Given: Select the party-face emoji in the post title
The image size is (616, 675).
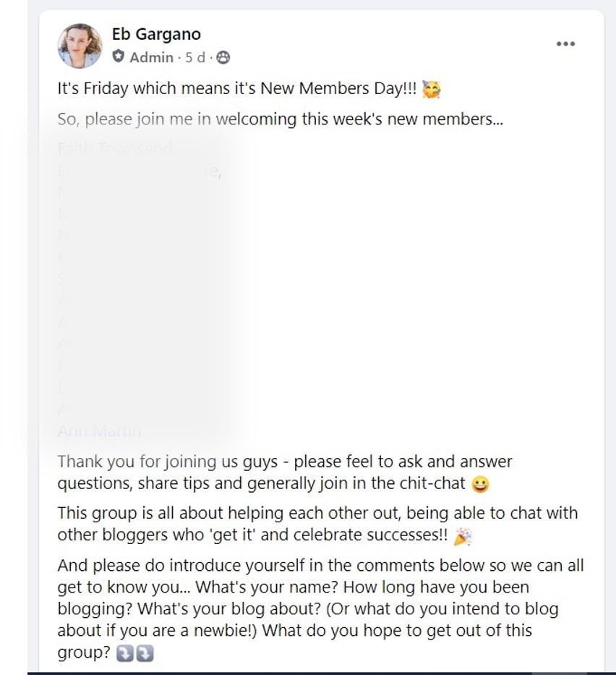Looking at the screenshot, I should pos(431,88).
